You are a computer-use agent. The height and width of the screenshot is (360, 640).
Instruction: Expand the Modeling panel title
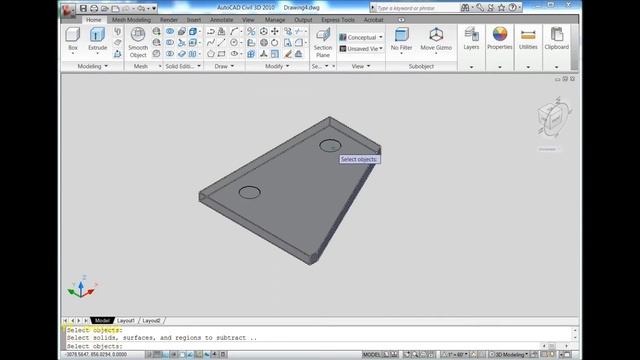tap(93, 66)
